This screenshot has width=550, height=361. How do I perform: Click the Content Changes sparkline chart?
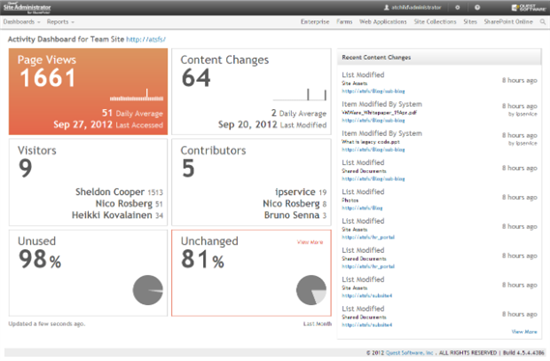pyautogui.click(x=300, y=95)
